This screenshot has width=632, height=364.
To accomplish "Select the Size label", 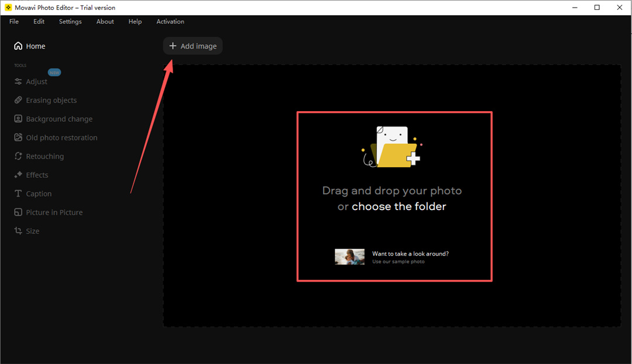I will tap(33, 231).
